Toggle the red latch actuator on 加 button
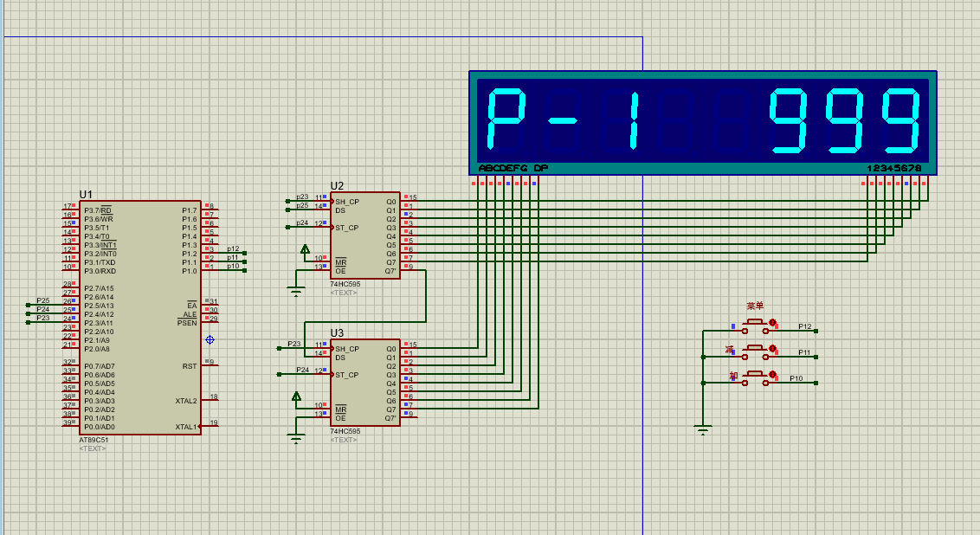The height and width of the screenshot is (535, 980). point(773,376)
